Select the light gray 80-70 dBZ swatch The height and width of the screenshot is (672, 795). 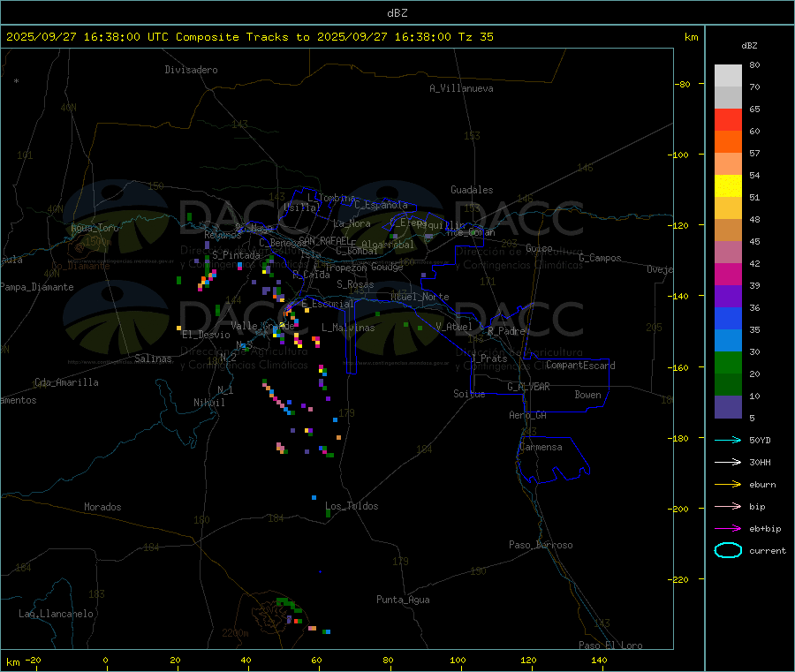coord(728,76)
